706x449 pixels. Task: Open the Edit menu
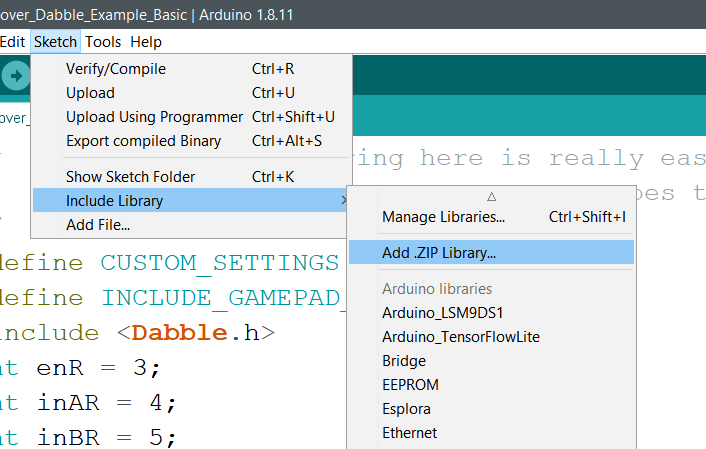(12, 42)
